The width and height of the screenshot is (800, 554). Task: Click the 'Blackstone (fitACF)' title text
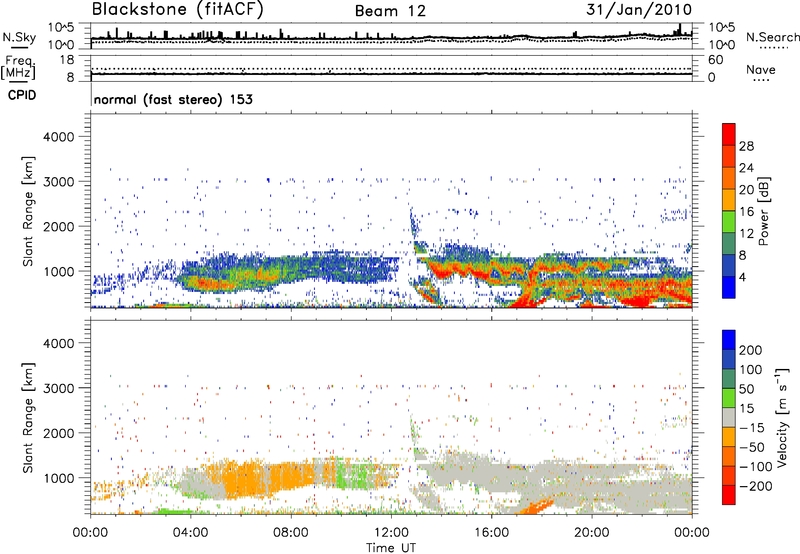coord(178,10)
